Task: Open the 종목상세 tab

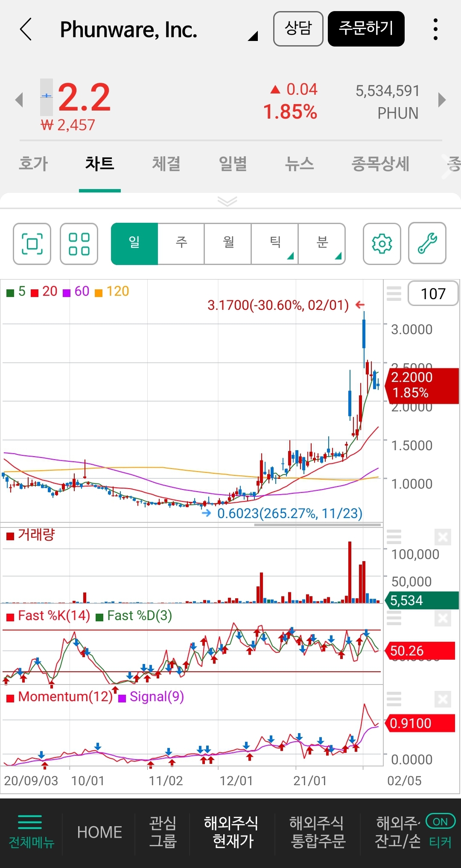Action: tap(380, 164)
